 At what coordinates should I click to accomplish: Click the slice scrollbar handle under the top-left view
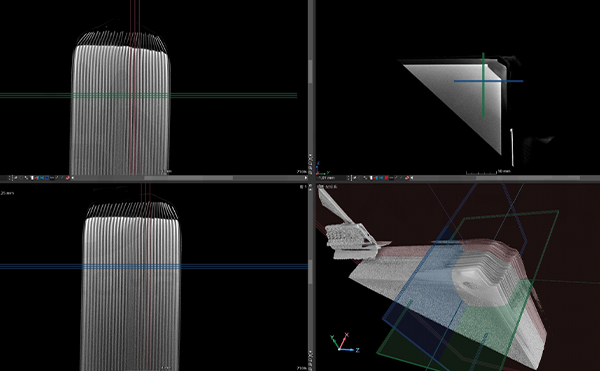(x=188, y=178)
